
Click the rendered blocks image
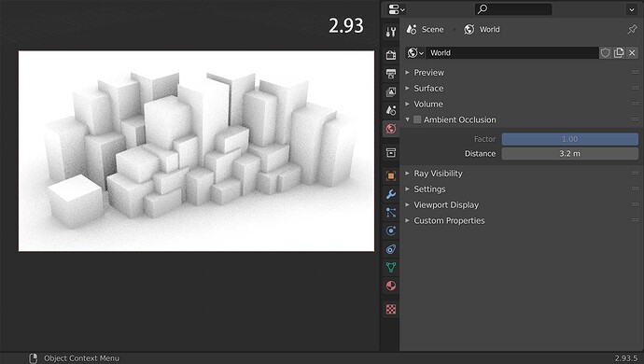click(196, 151)
